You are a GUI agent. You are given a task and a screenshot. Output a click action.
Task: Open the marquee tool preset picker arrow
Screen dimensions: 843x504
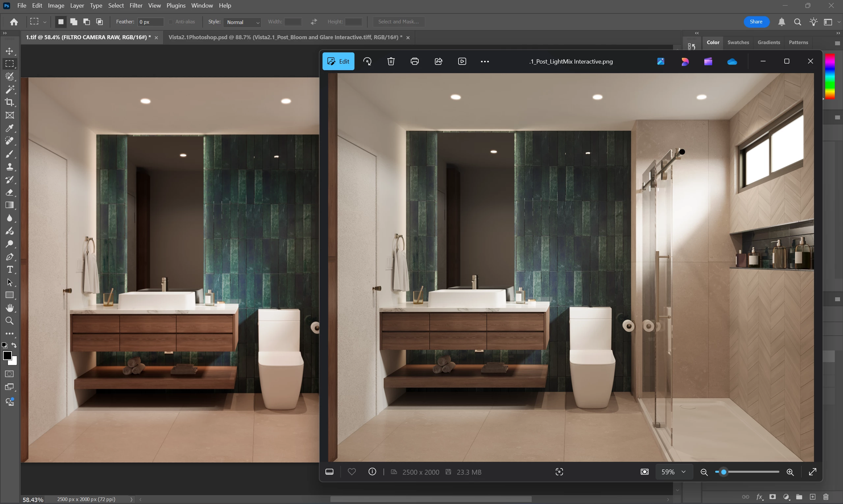[x=45, y=22]
